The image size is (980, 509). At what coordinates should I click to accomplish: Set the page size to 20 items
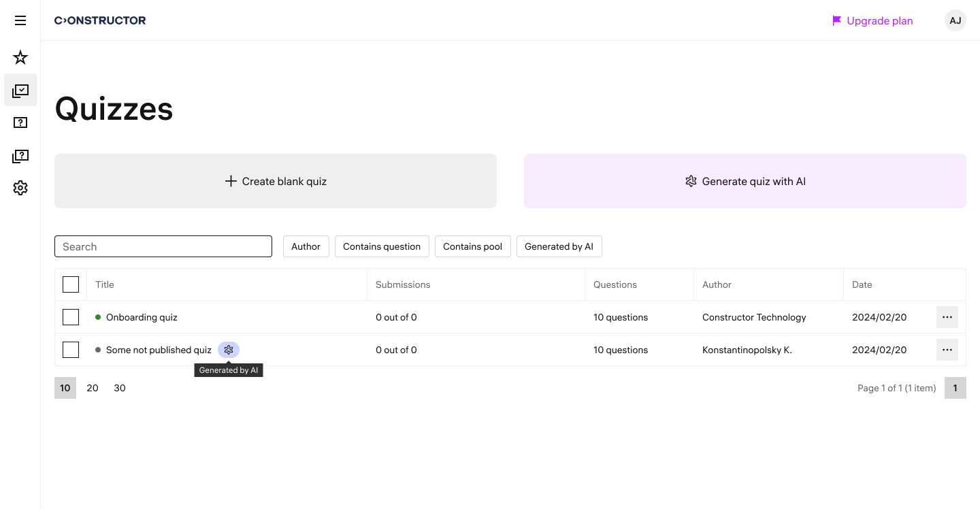(93, 388)
